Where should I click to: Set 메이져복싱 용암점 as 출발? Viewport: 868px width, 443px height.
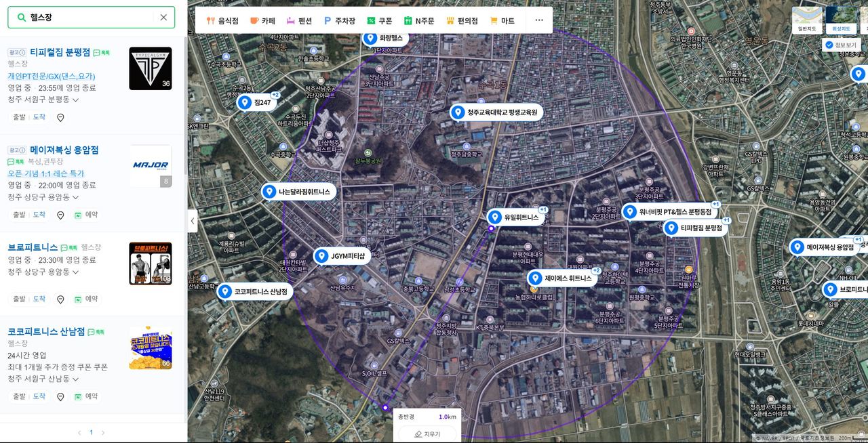coord(19,215)
